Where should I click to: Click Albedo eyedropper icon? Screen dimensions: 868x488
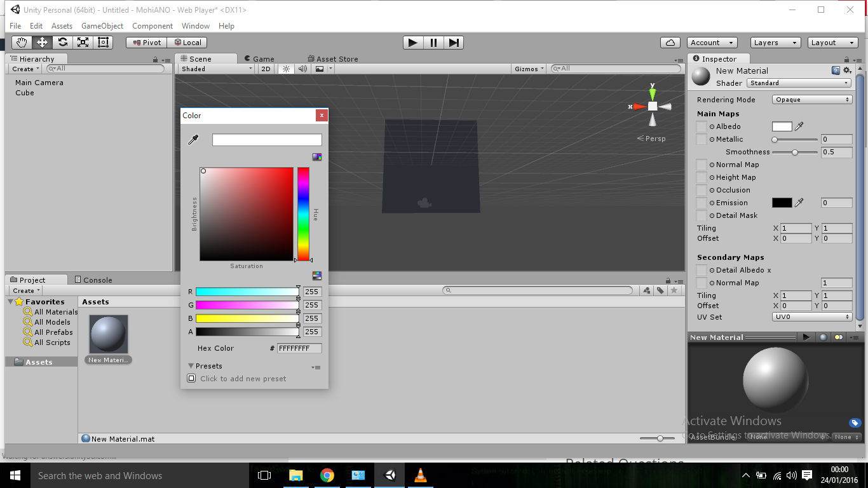[799, 126]
